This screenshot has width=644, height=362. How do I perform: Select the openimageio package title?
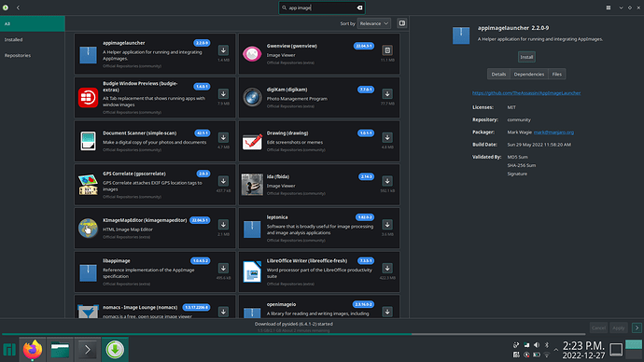coord(281,304)
